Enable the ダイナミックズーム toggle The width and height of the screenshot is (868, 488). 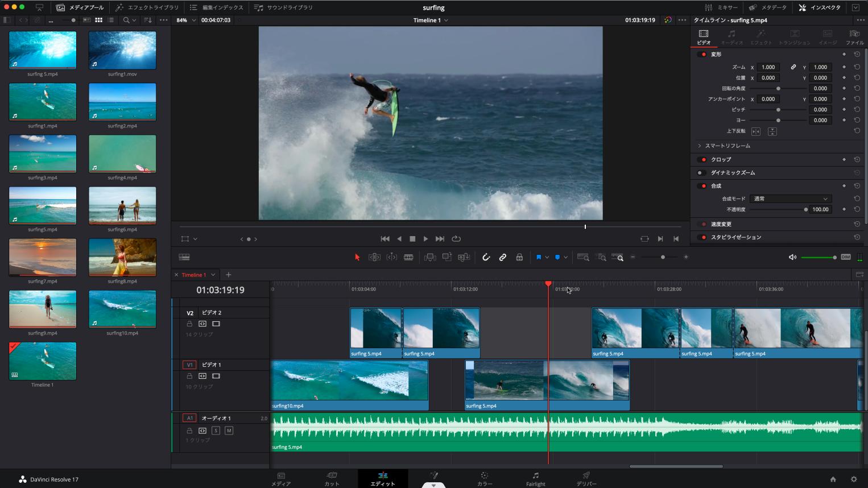coord(702,173)
